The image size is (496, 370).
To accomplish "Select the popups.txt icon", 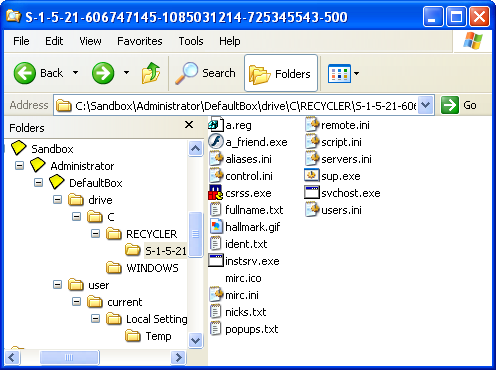I will [x=215, y=329].
